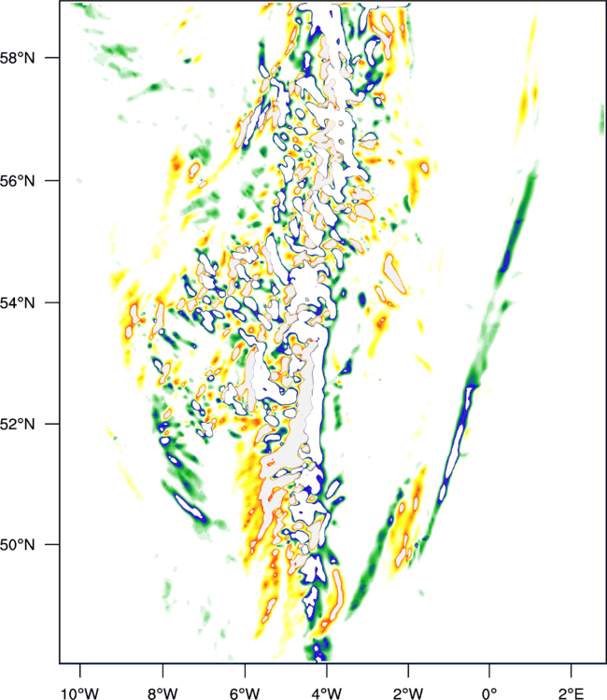Click the 50°N latitude label
The width and height of the screenshot is (607, 700).
[x=17, y=545]
